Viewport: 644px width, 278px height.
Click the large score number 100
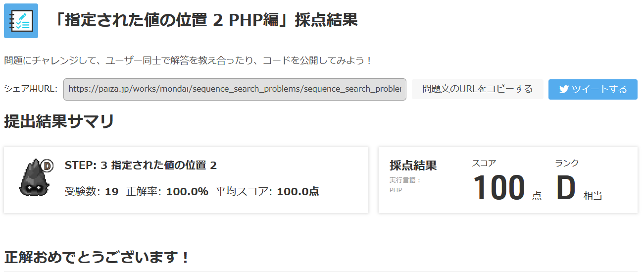[498, 188]
